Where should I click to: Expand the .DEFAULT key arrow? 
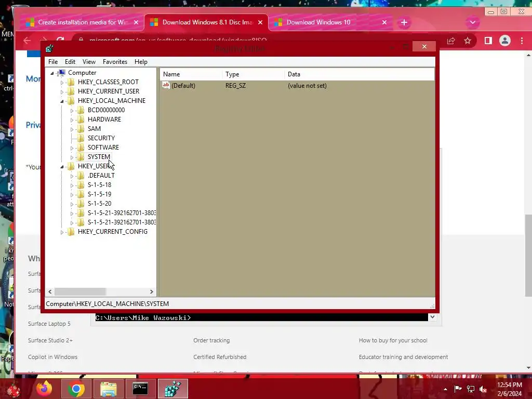(x=72, y=176)
